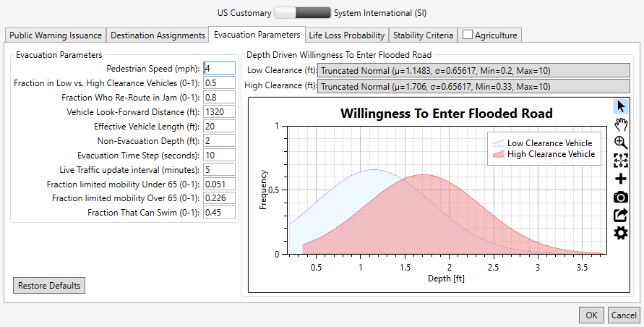This screenshot has width=644, height=327.
Task: Select the pointer arrow chart tool
Action: (x=621, y=106)
